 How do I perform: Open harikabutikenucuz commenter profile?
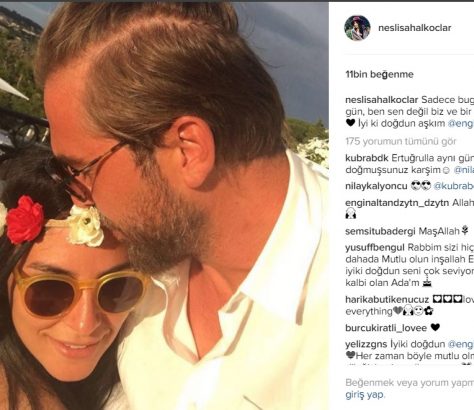click(387, 300)
